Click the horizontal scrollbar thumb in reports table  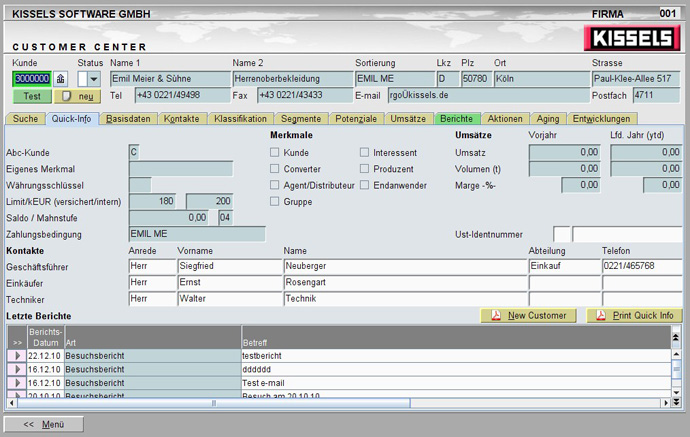[x=213, y=403]
